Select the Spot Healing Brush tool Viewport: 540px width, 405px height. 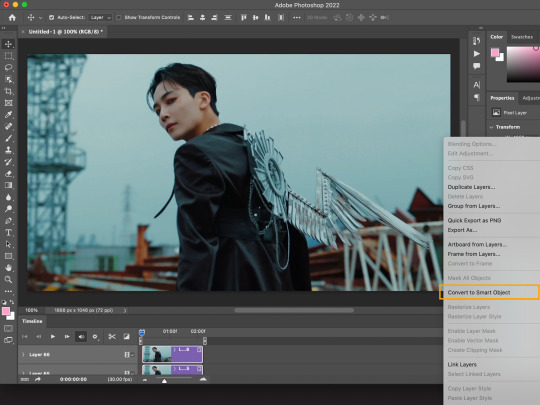pyautogui.click(x=8, y=126)
